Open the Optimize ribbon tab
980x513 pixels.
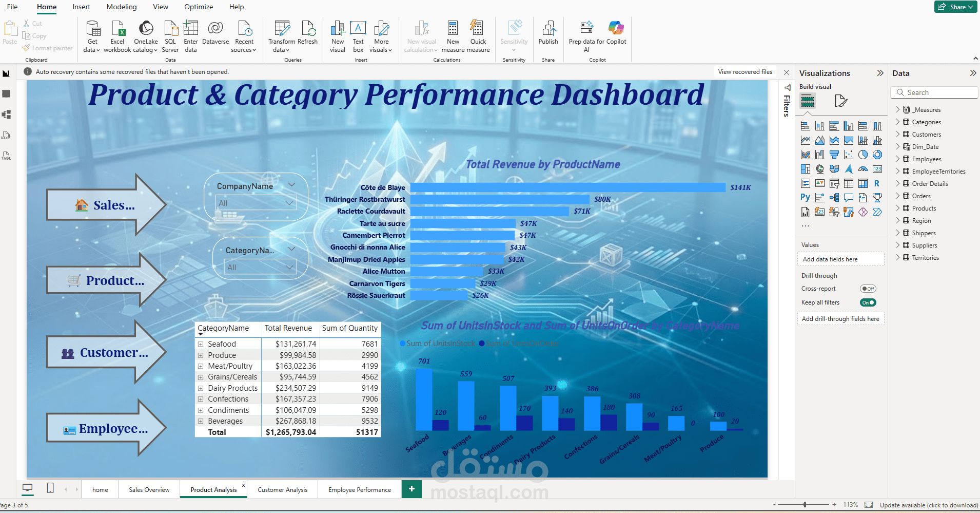pos(199,7)
